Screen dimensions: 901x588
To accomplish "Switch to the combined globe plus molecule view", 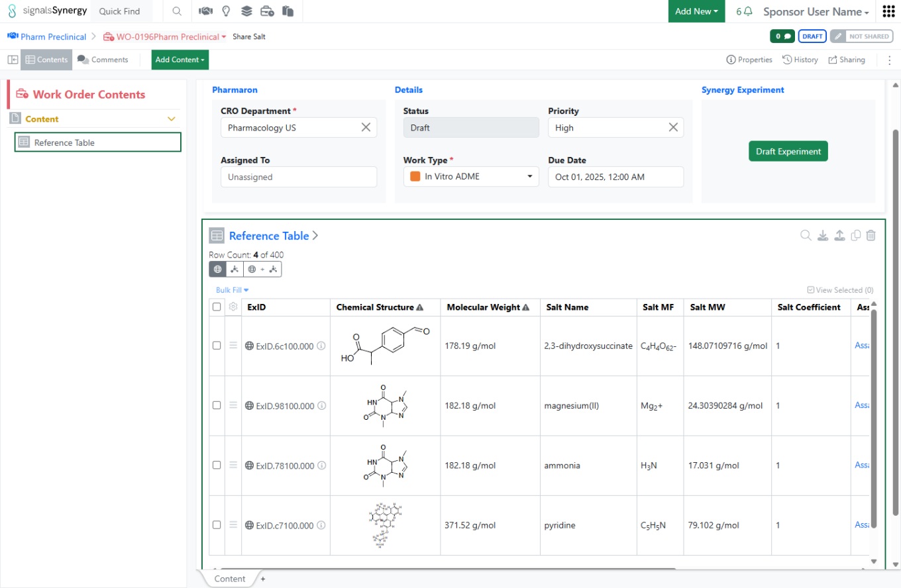I will (263, 269).
